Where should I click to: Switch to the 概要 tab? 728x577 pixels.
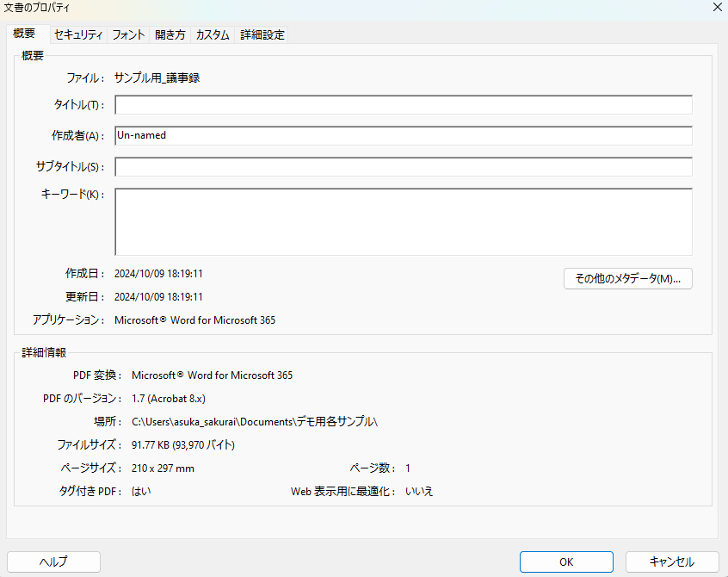[x=24, y=34]
